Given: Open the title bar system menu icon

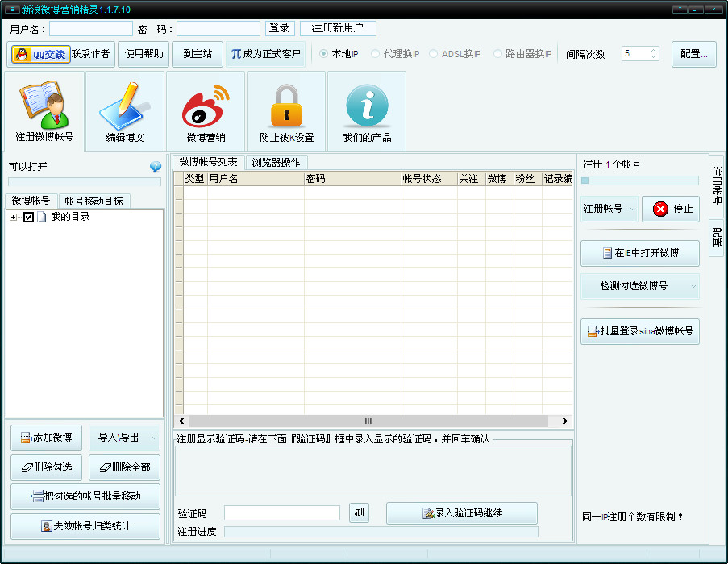Looking at the screenshot, I should click(x=12, y=10).
